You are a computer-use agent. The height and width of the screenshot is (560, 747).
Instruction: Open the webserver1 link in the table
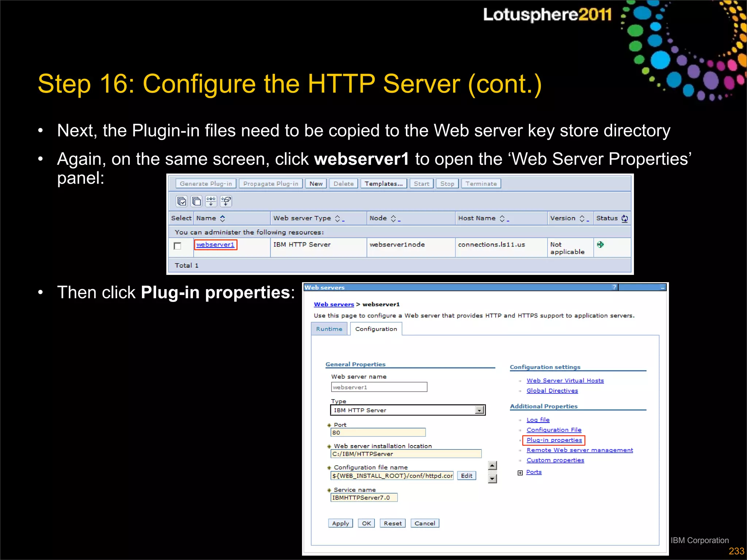point(215,245)
